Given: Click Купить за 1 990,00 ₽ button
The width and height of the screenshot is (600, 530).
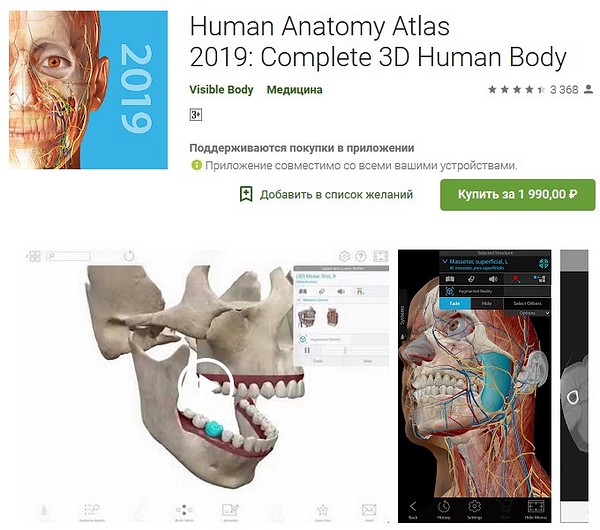Looking at the screenshot, I should [518, 195].
